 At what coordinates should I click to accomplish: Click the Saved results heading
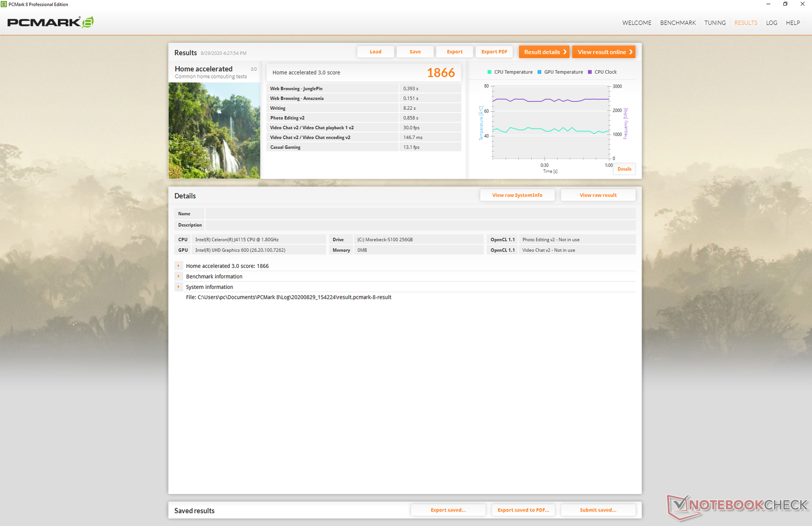pos(194,511)
